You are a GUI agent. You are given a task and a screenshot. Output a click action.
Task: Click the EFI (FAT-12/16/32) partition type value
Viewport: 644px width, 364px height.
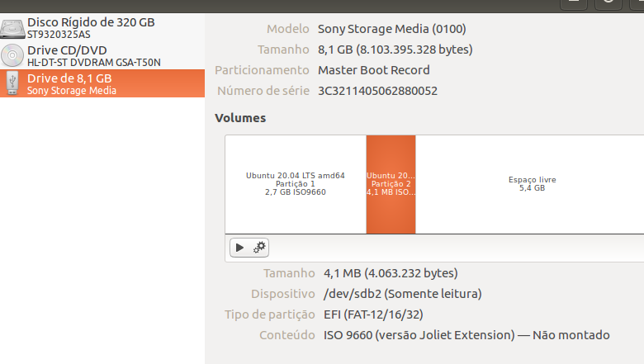click(x=373, y=314)
